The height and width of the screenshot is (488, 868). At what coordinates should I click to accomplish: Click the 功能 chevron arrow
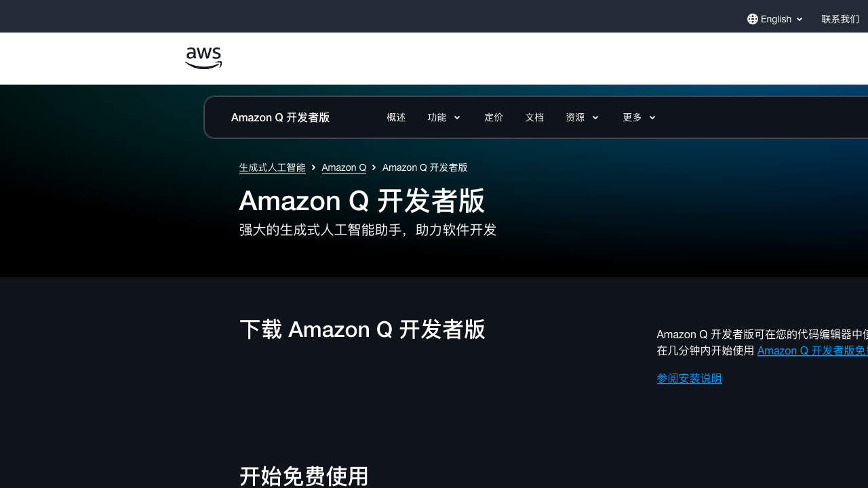click(x=457, y=117)
